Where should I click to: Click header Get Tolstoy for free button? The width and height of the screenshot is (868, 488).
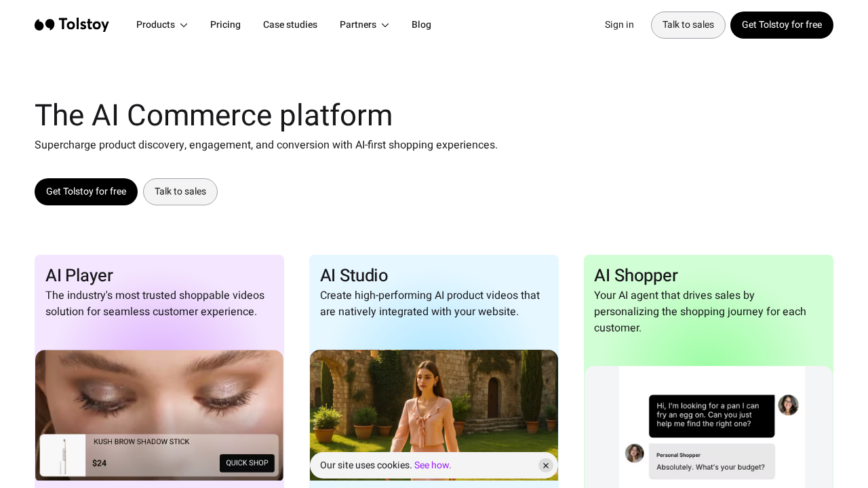tap(781, 25)
